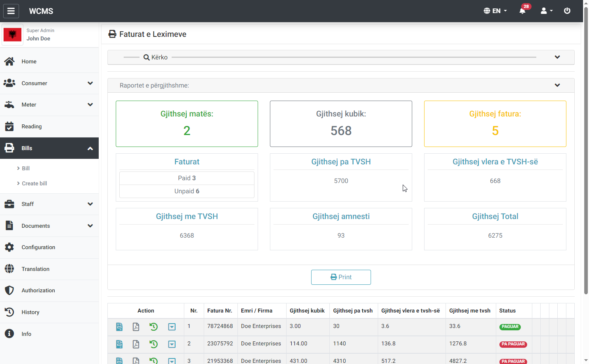589x364 pixels.
Task: Click Paid 3 row in Faturat card
Action: pyautogui.click(x=187, y=178)
